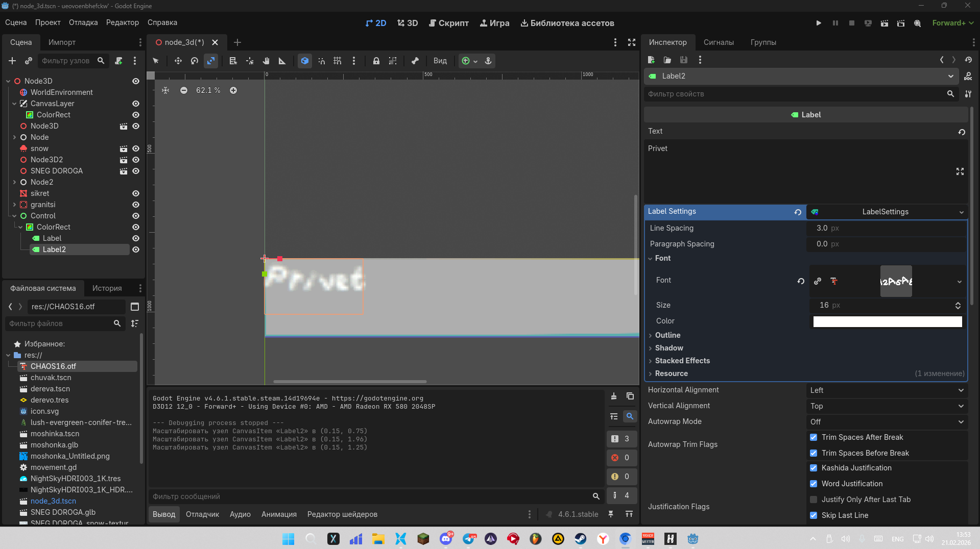Image resolution: width=980 pixels, height=549 pixels.
Task: Select the Move tool in viewport toolbar
Action: (x=178, y=61)
